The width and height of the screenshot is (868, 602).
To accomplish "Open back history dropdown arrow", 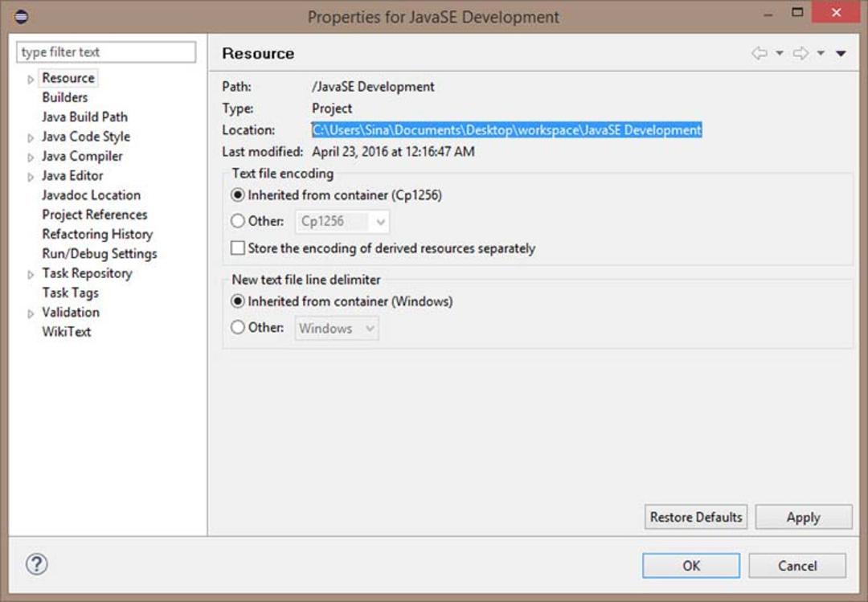I will click(780, 53).
